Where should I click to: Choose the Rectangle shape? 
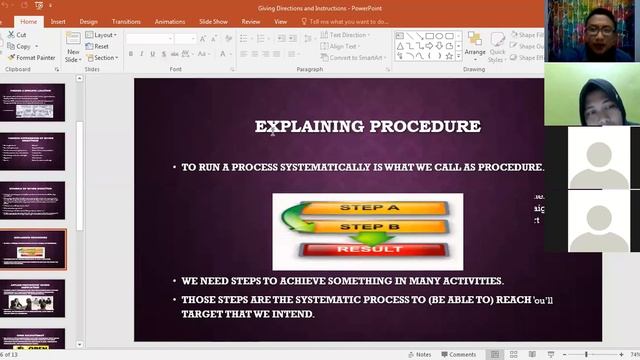pyautogui.click(x=429, y=36)
